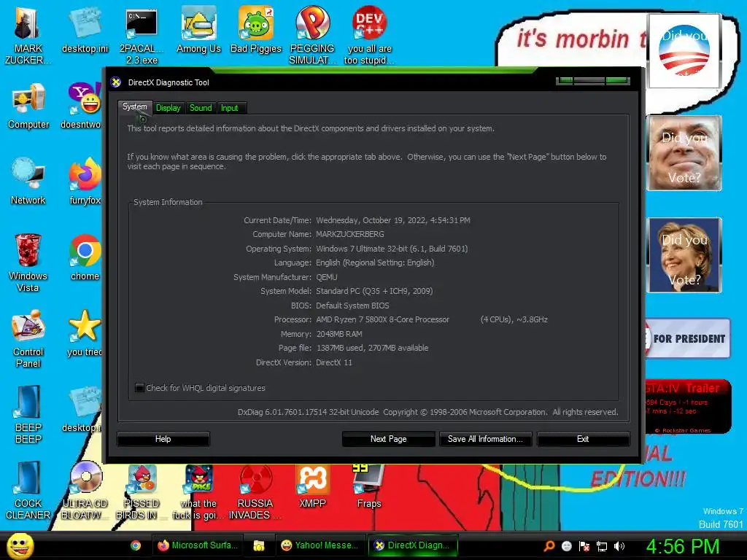Open the Control Panel desktop icon

(x=28, y=338)
